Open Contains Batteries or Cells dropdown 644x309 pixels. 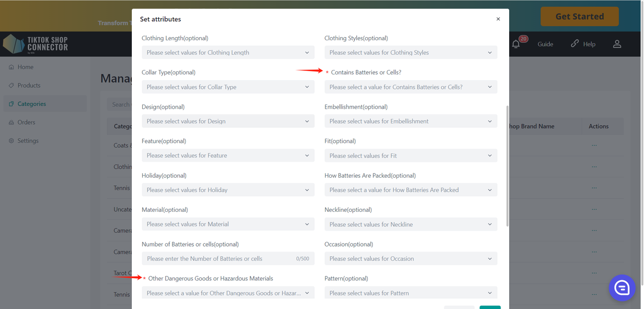(411, 87)
